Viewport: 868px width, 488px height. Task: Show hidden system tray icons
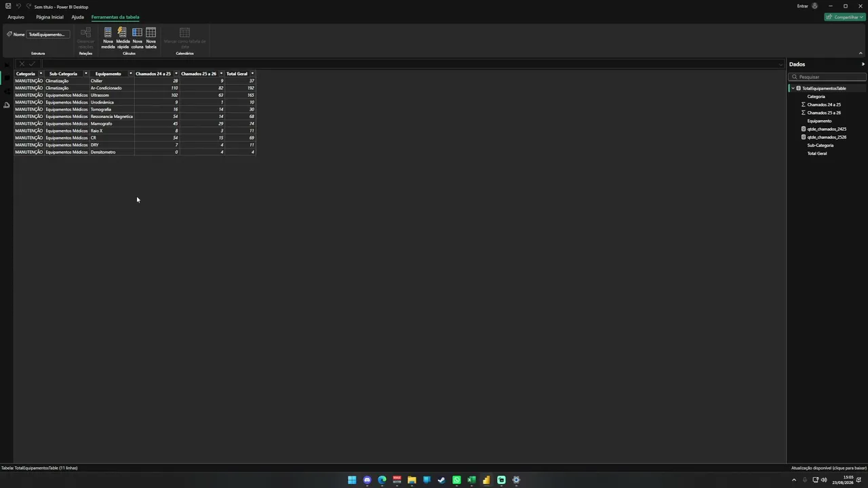pyautogui.click(x=793, y=480)
